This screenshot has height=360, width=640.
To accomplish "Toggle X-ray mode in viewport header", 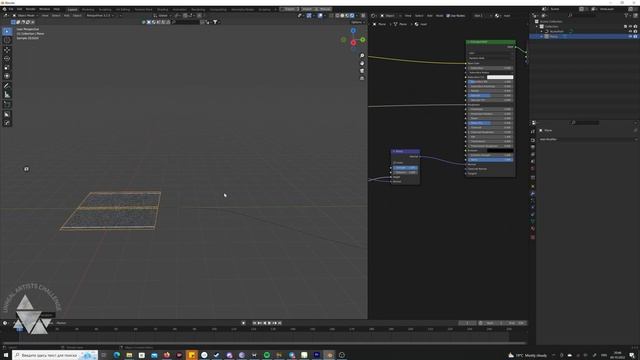I will click(331, 16).
